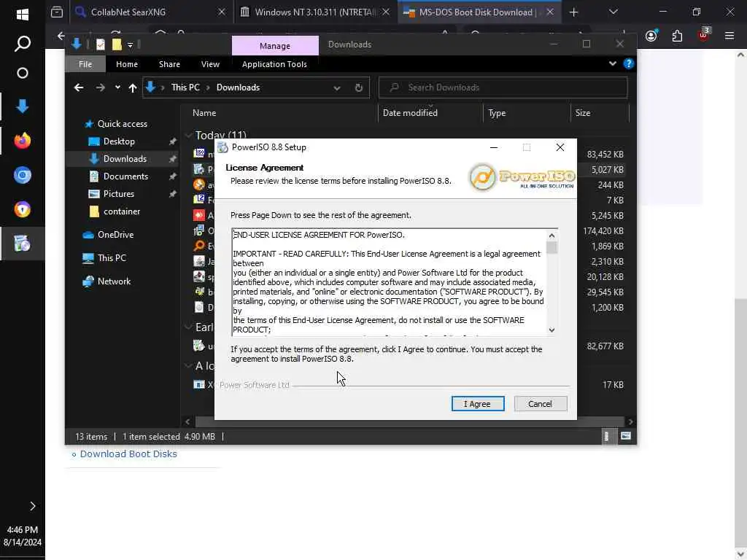Go forward in Explorer

click(x=100, y=87)
